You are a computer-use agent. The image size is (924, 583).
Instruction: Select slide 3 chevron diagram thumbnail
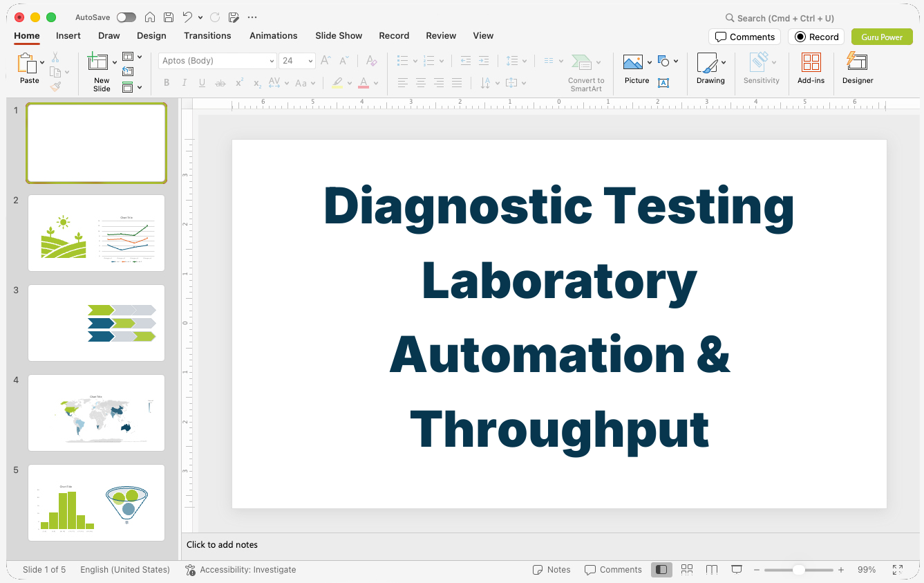96,323
